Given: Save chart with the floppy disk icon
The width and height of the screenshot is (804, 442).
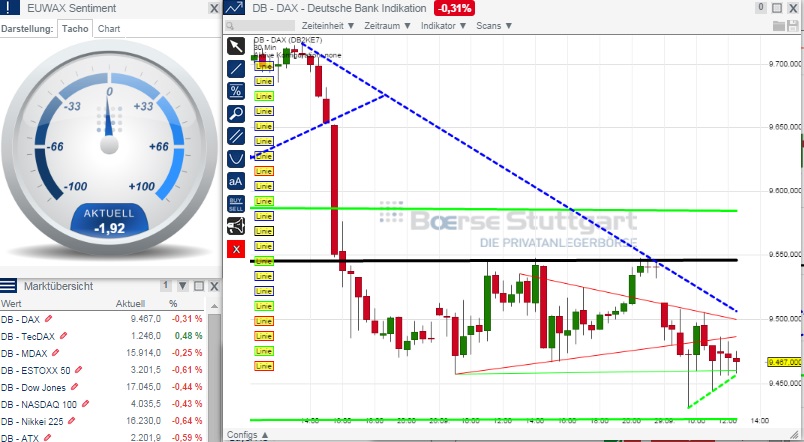Looking at the screenshot, I should pos(792,26).
